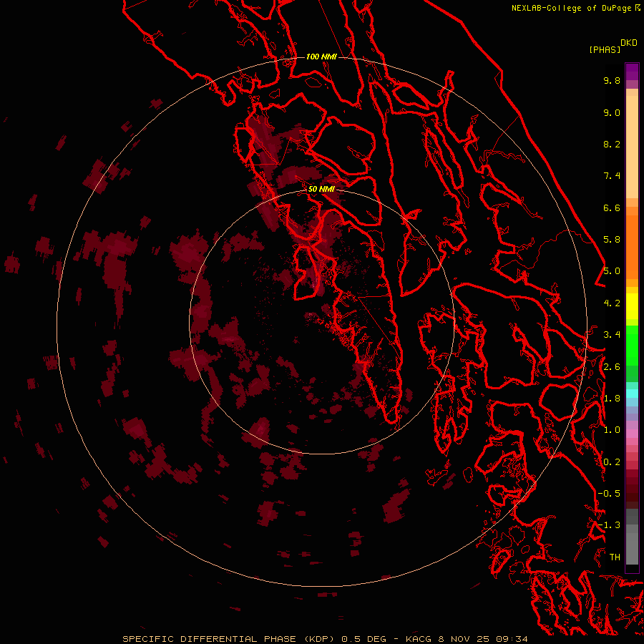Viewport: 644px width, 644px height.
Task: Select the -1.3 scale label
Action: [609, 525]
